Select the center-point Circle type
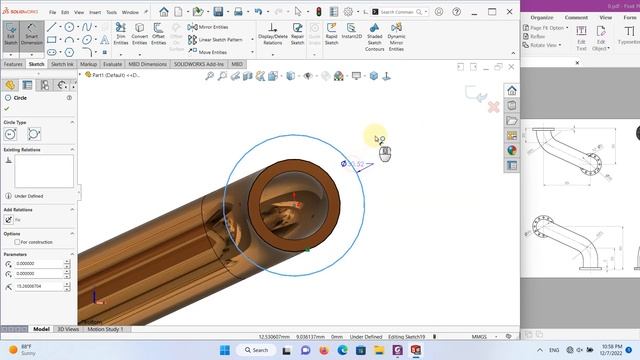This screenshot has height=360, width=640. tap(11, 134)
